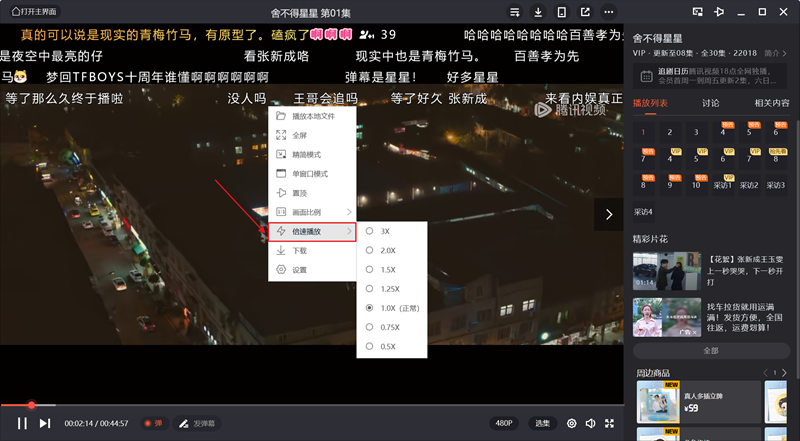Screen dimensions: 800x441
Task: Open episode 10 preview tile
Action: [696, 185]
